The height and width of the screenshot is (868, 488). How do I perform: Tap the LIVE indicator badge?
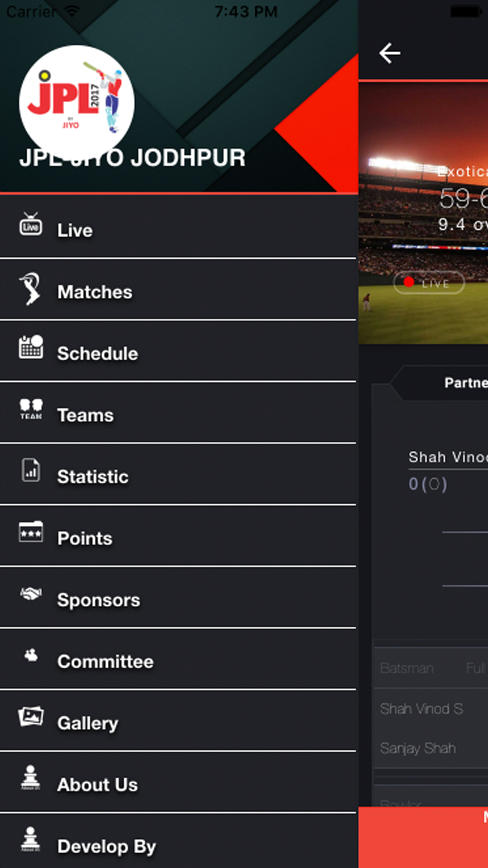tap(428, 283)
